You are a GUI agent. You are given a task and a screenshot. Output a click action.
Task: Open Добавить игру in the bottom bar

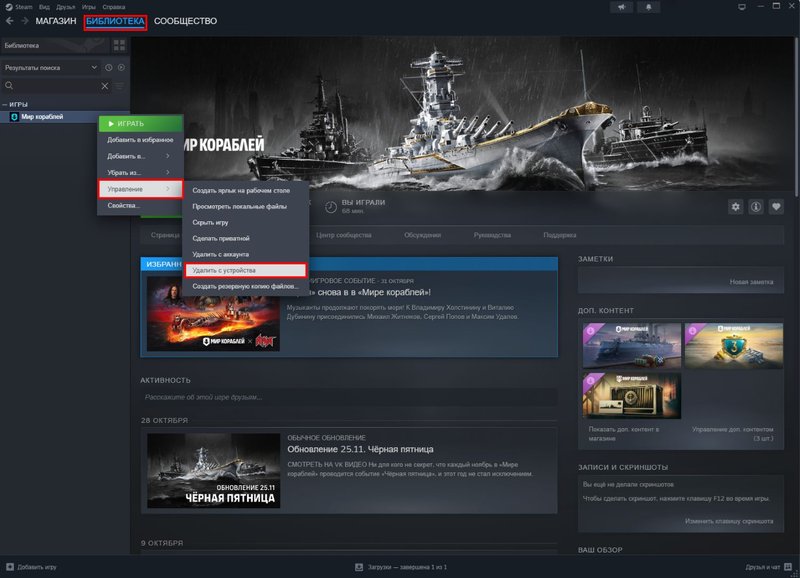(x=38, y=566)
